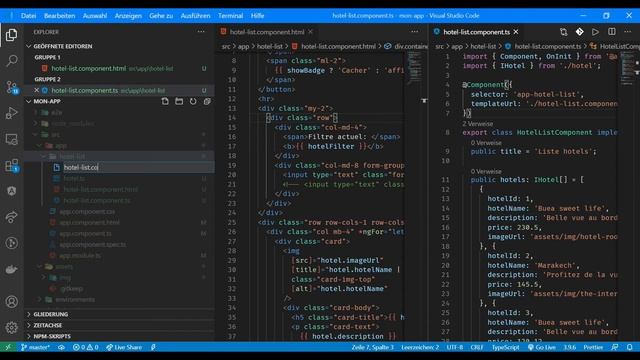Viewport: 640px width, 360px height.
Task: Click the compare changes icon in editor toolbar
Action: click(x=564, y=32)
